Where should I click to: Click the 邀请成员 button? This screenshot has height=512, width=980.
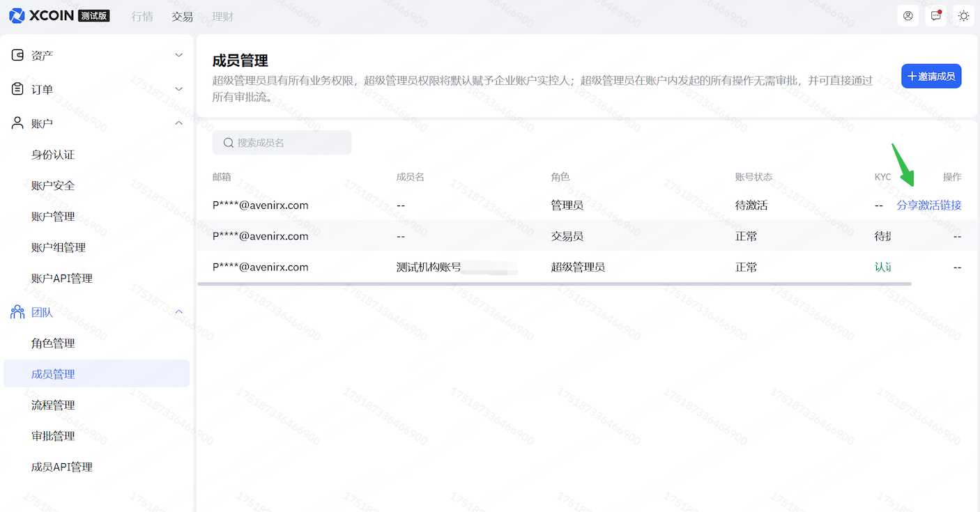pyautogui.click(x=931, y=77)
